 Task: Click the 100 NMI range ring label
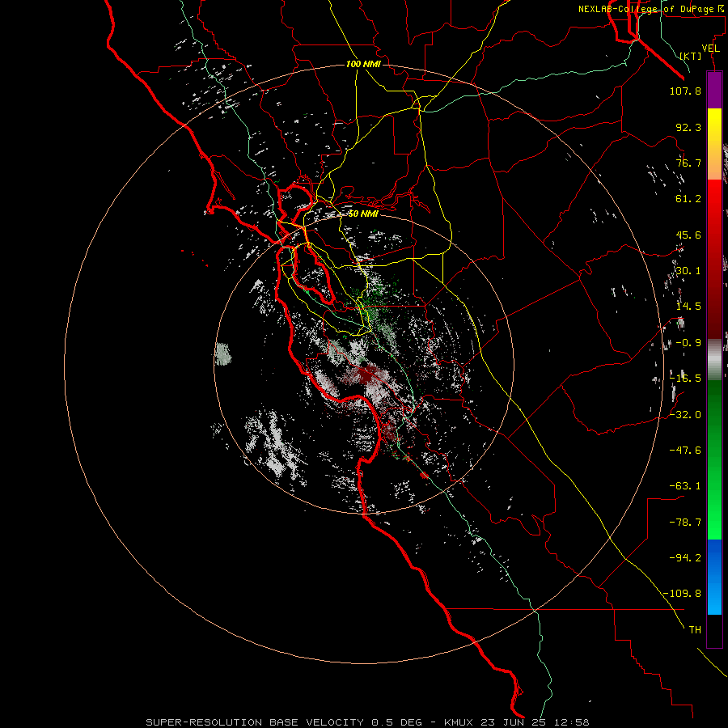point(363,64)
